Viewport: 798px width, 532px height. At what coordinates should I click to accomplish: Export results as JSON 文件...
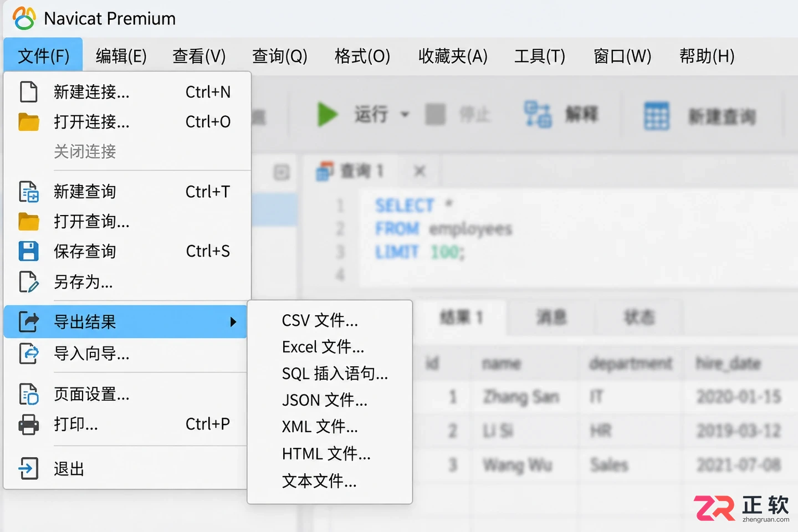(x=330, y=400)
